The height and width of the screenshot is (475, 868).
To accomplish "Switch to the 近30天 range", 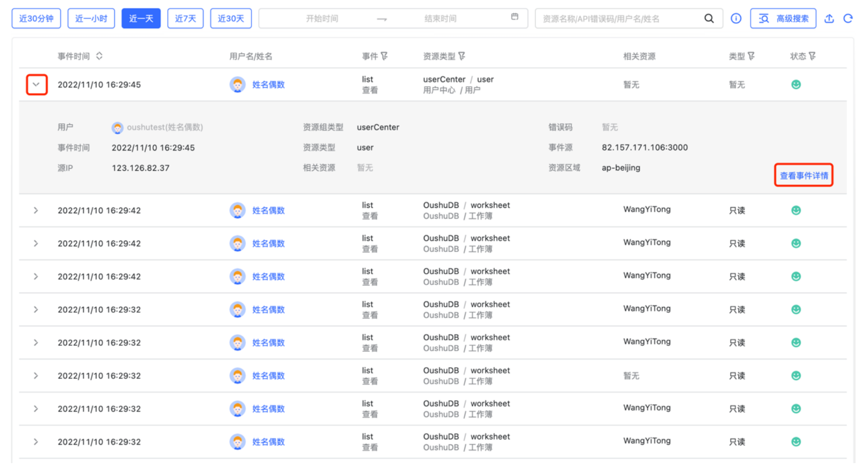I will (231, 19).
